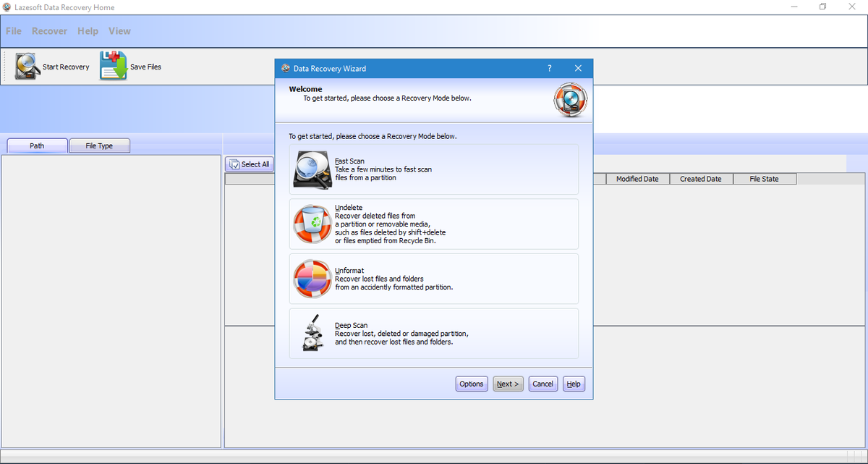The image size is (868, 464).
Task: Restore down the Lazesoft main window
Action: click(822, 7)
